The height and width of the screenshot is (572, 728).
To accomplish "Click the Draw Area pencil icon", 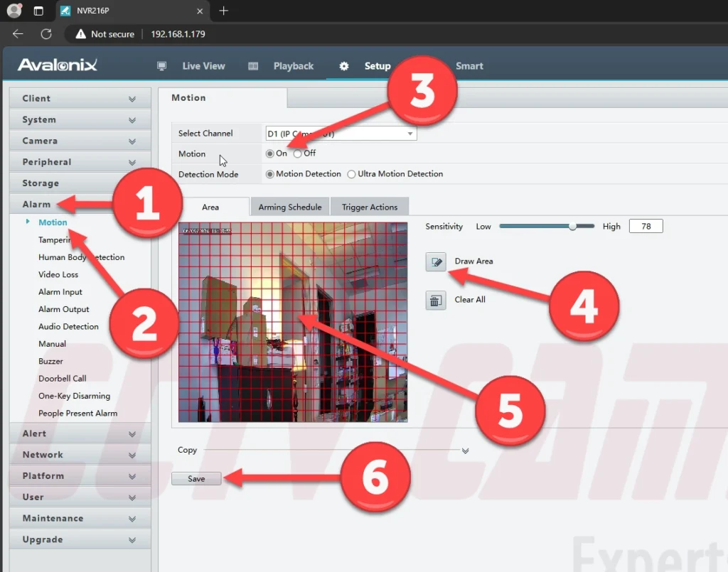I will coord(435,261).
